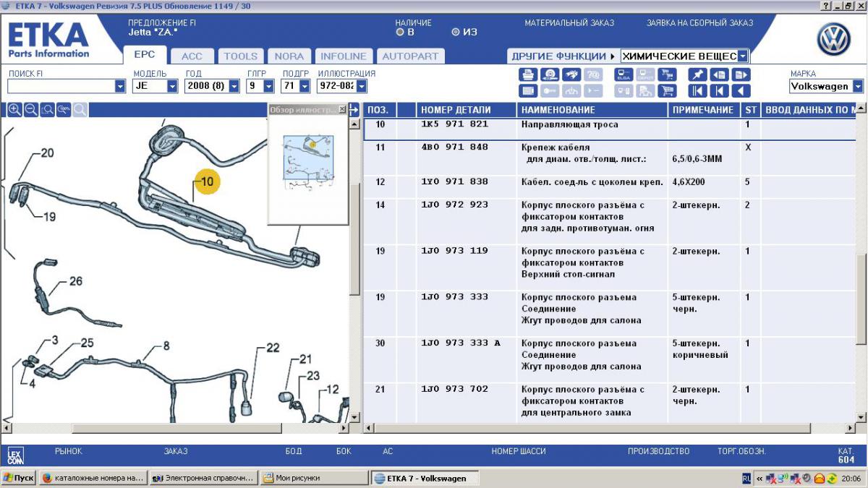Click the handshake icon in the toolbar

click(571, 74)
